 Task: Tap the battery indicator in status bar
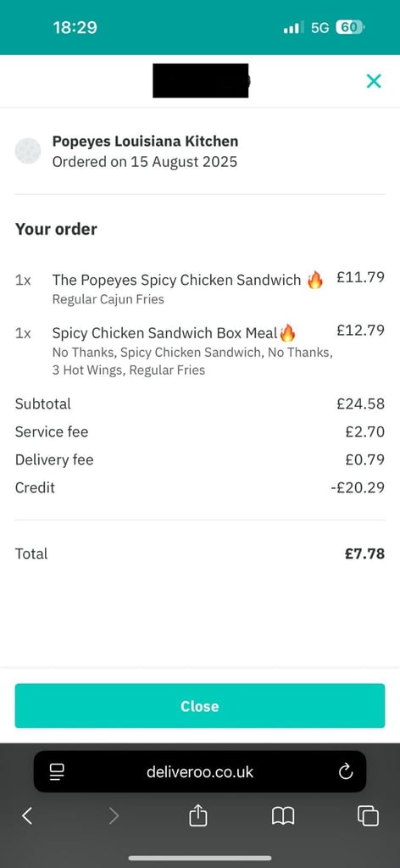click(350, 27)
